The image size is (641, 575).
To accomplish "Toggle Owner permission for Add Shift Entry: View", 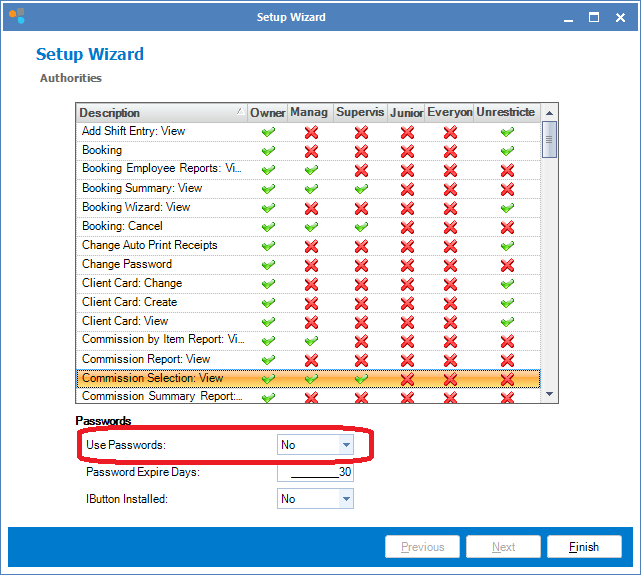I will click(267, 132).
